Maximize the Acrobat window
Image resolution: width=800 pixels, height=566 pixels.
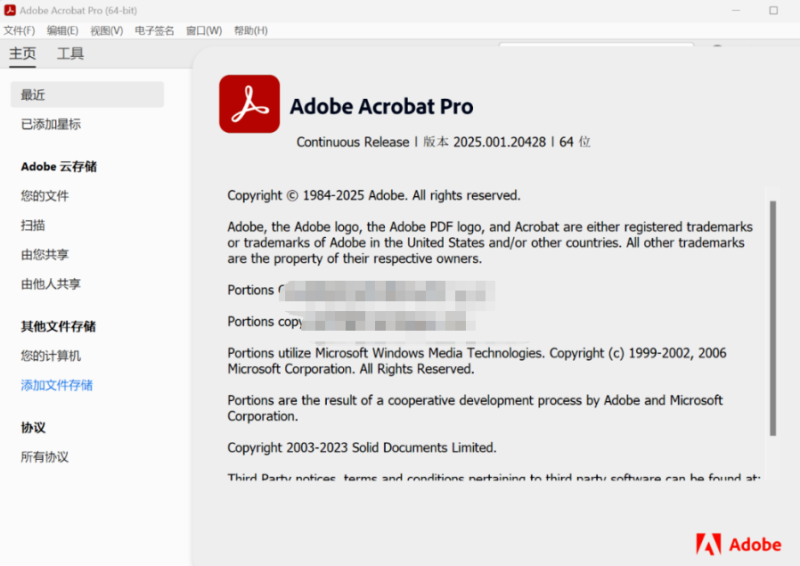[x=773, y=10]
